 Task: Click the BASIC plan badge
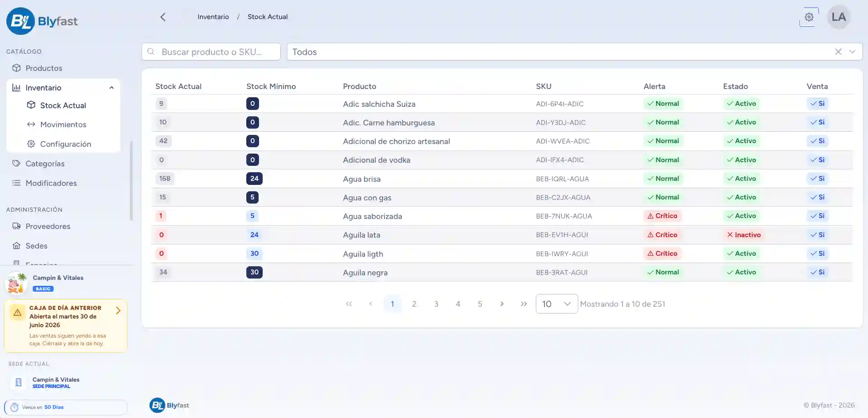tap(43, 289)
